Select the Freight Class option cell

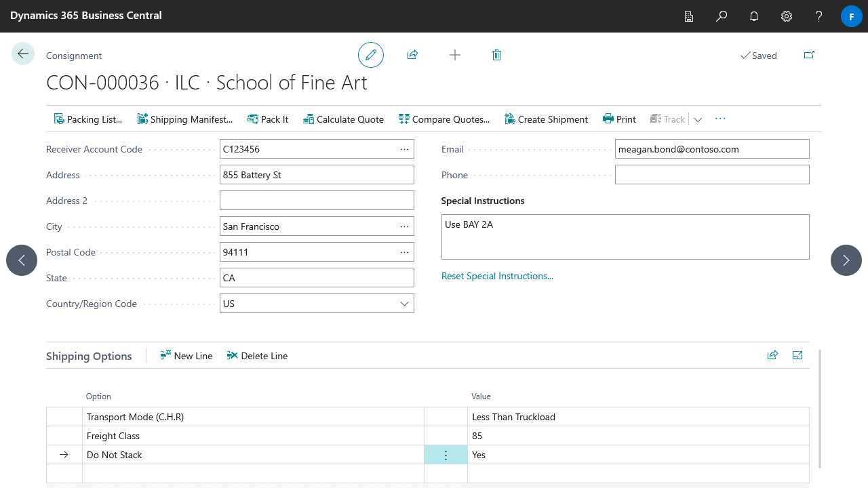[x=253, y=436]
